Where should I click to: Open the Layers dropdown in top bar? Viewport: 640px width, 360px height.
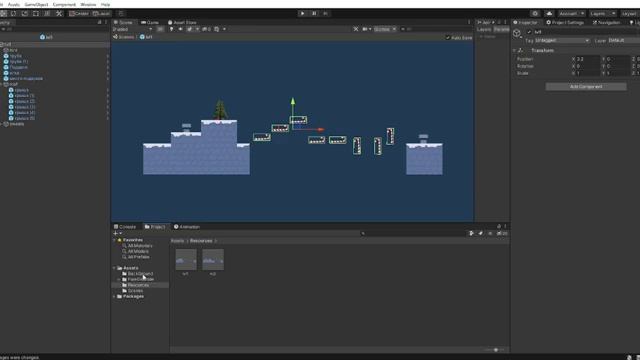[x=603, y=13]
